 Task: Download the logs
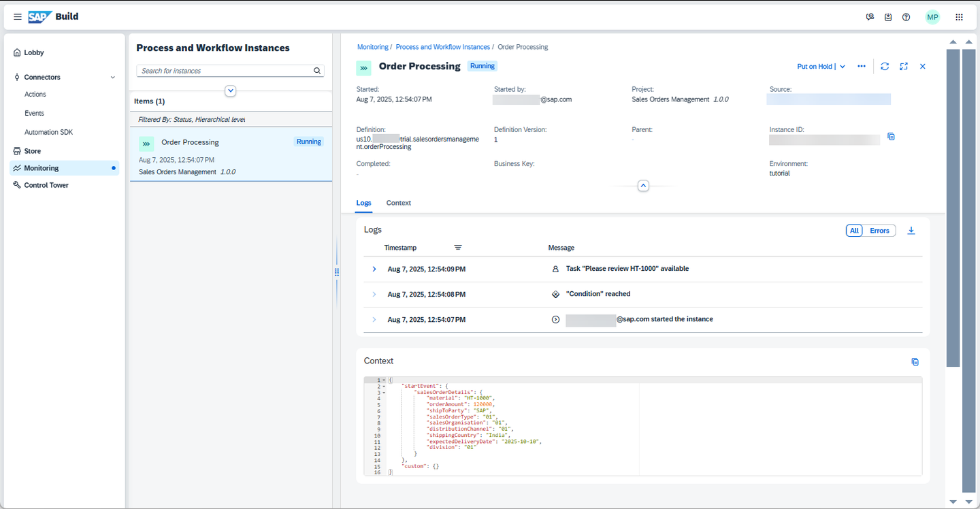pyautogui.click(x=911, y=231)
